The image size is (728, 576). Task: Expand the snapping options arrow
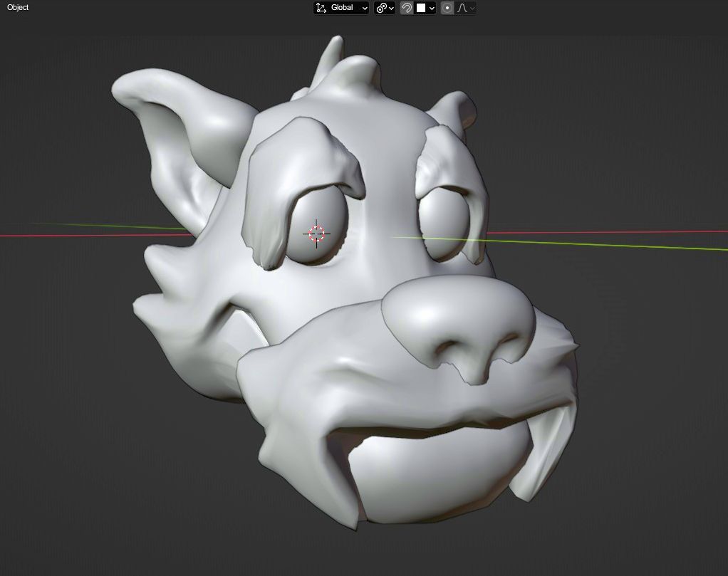[x=432, y=8]
